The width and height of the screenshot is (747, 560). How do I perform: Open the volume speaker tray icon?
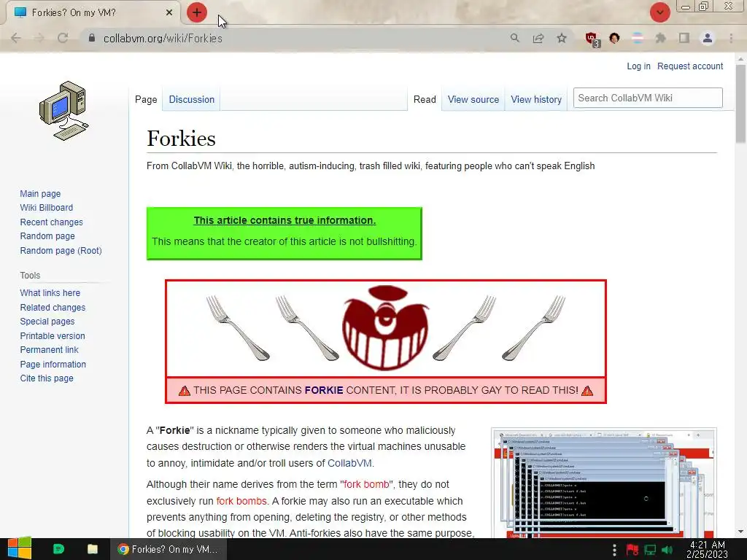[667, 550]
